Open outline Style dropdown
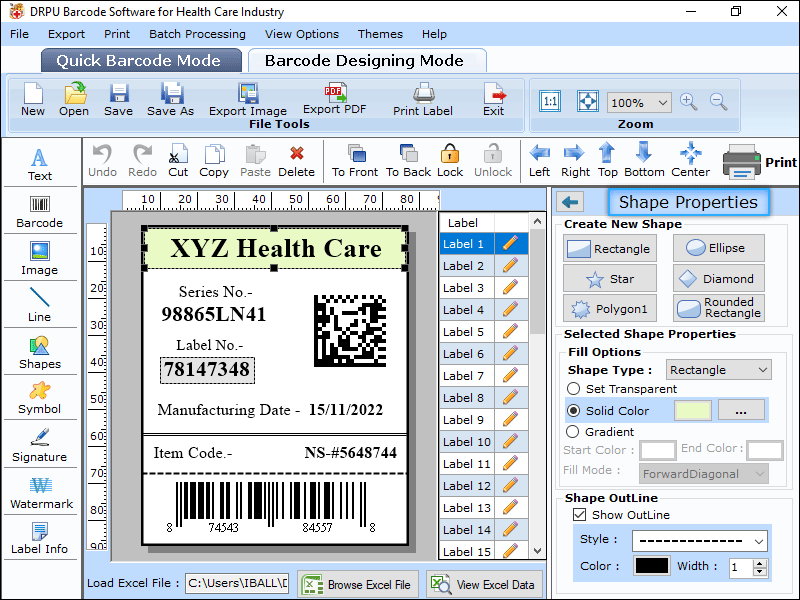Image resolution: width=800 pixels, height=600 pixels. pyautogui.click(x=699, y=541)
